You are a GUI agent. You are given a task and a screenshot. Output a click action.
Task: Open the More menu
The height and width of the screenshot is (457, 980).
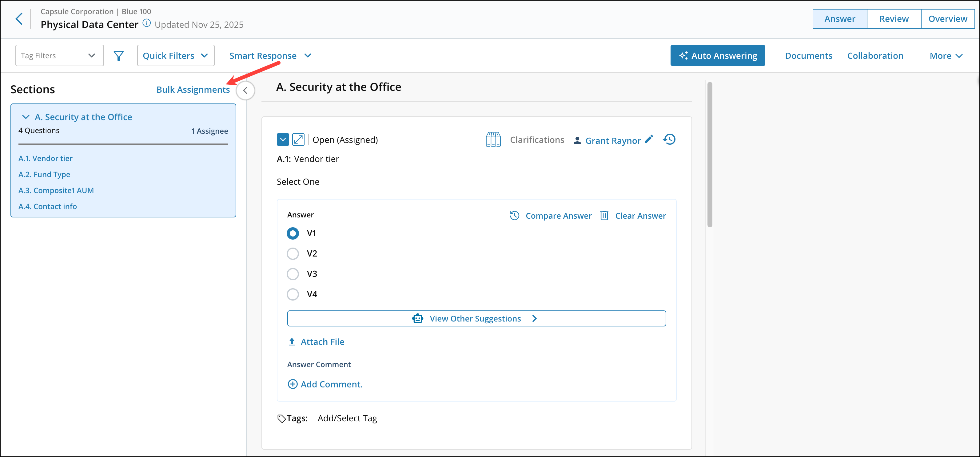(946, 56)
